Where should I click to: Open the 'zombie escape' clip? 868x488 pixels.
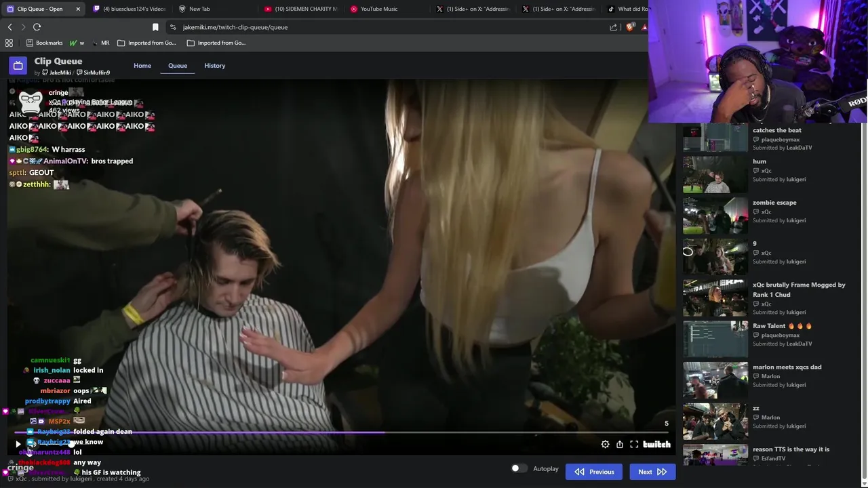tap(774, 203)
